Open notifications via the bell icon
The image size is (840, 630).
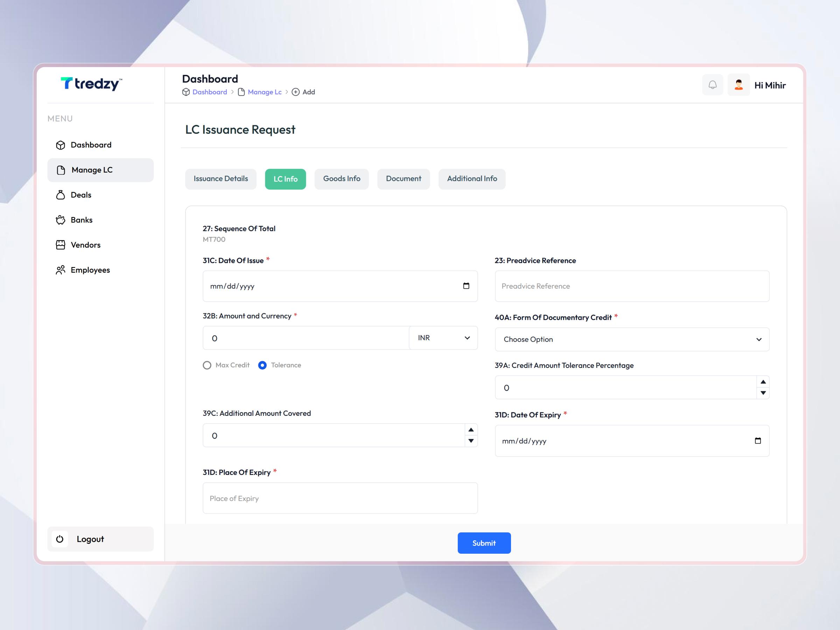(x=713, y=85)
